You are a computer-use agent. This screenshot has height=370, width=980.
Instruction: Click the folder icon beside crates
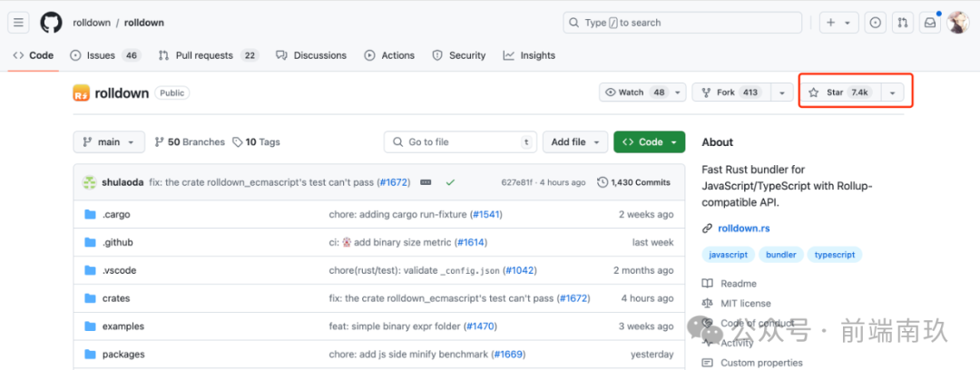[90, 298]
